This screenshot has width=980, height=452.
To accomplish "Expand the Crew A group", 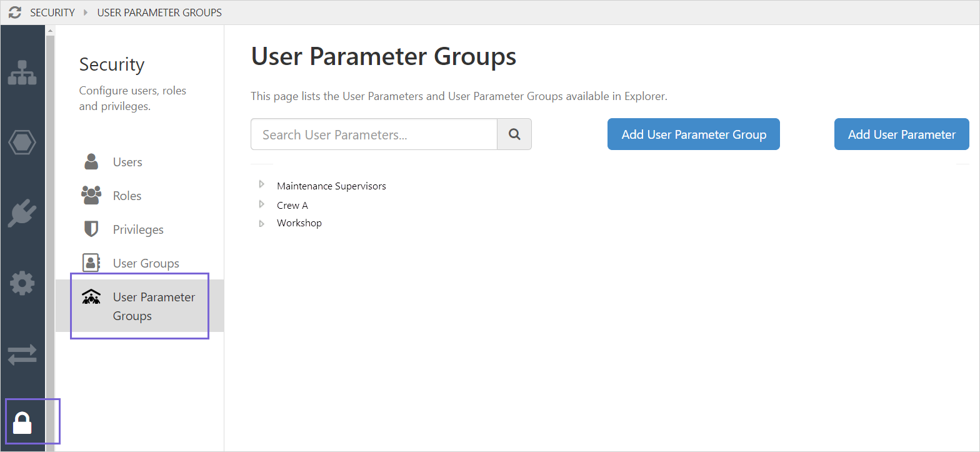I will coord(262,204).
